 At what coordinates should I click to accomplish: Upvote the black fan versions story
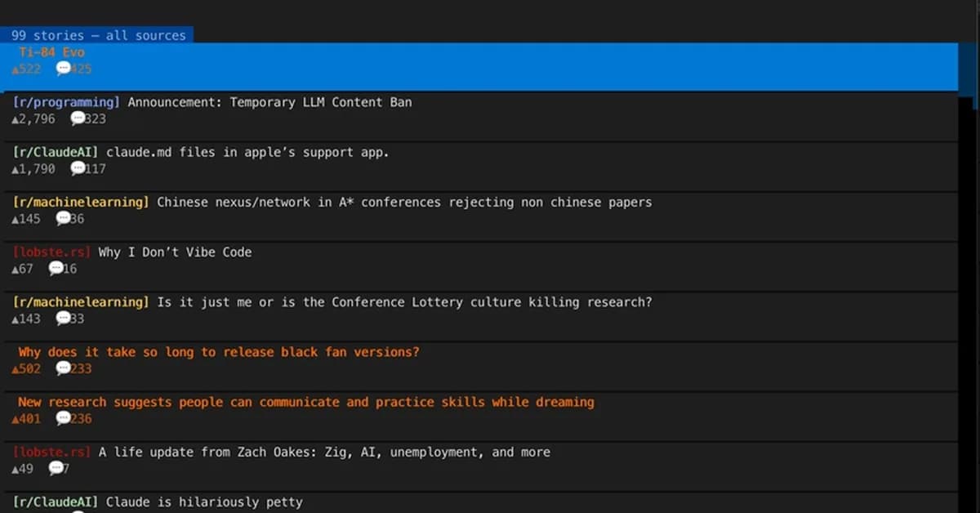point(16,369)
